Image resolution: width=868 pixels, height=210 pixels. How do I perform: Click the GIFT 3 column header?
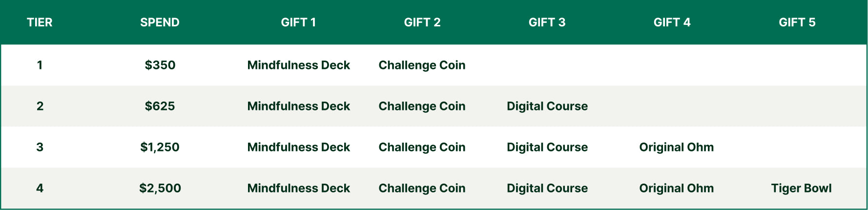click(547, 22)
